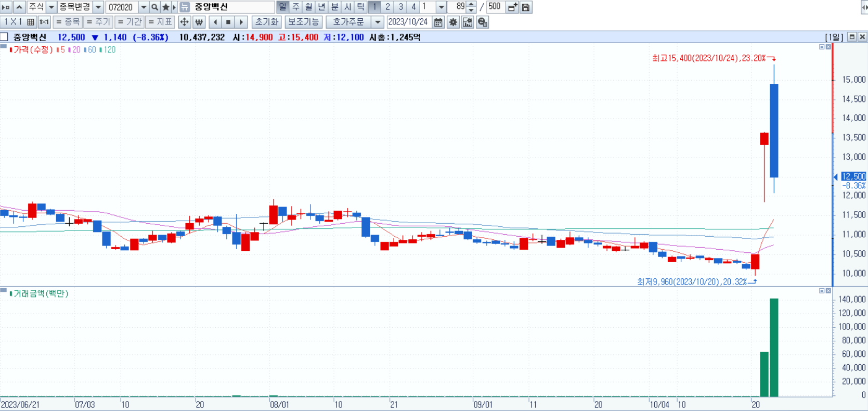
Task: Click the save floppy disk icon
Action: point(526,7)
